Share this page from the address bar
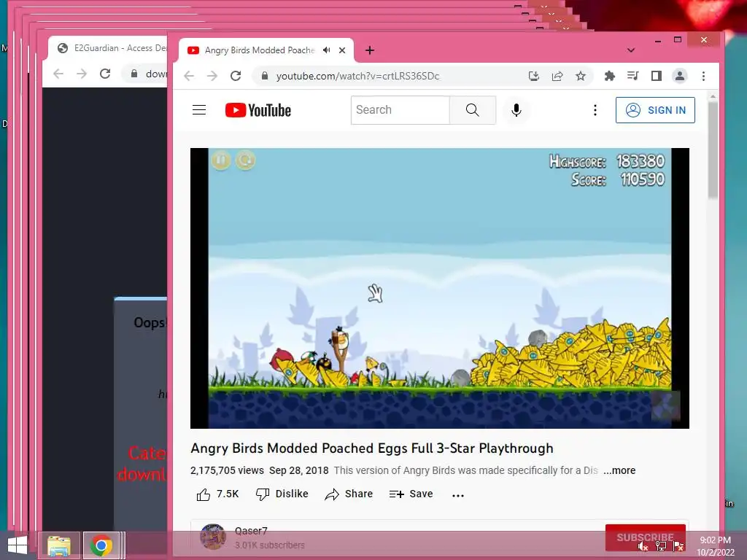This screenshot has height=560, width=747. [557, 76]
